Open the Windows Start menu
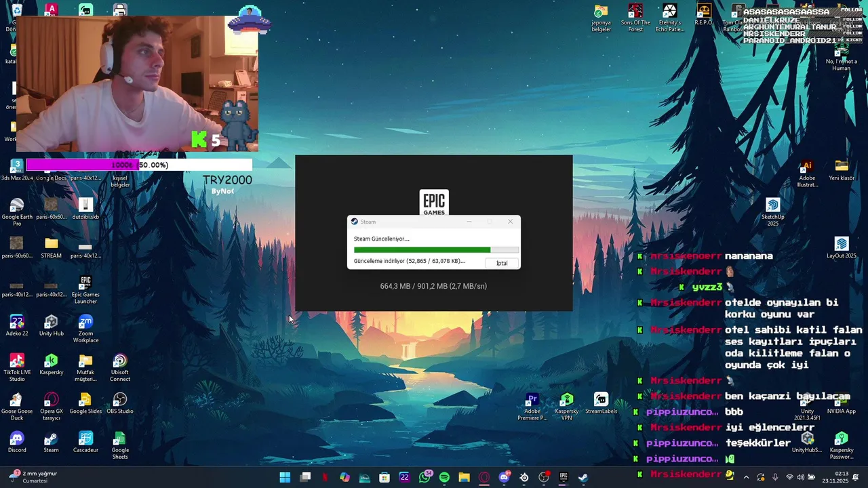Screen dimensions: 868x488 [285, 477]
